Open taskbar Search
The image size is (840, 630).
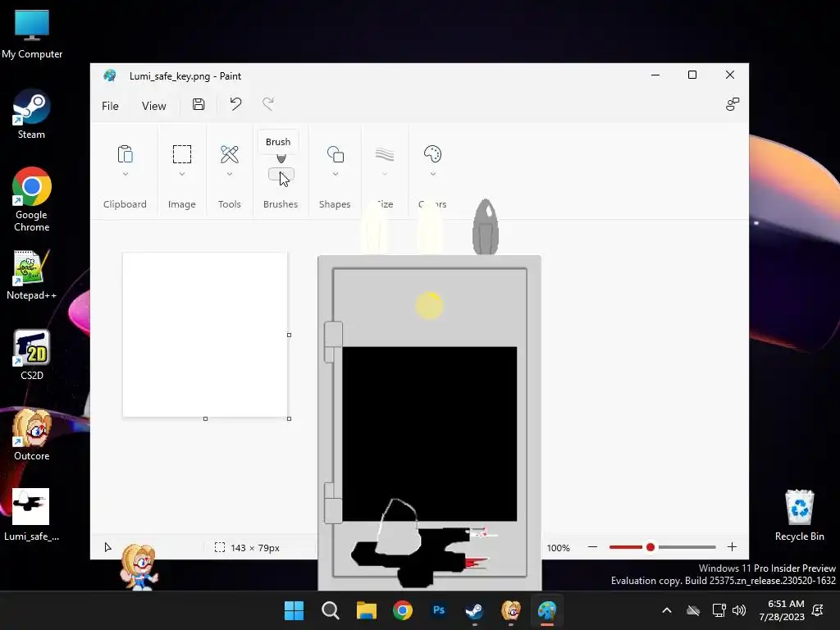click(x=330, y=610)
